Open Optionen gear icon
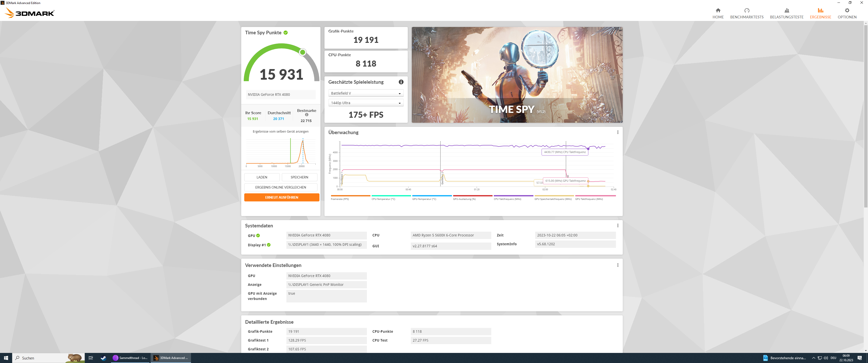This screenshot has height=363, width=868. click(x=847, y=10)
